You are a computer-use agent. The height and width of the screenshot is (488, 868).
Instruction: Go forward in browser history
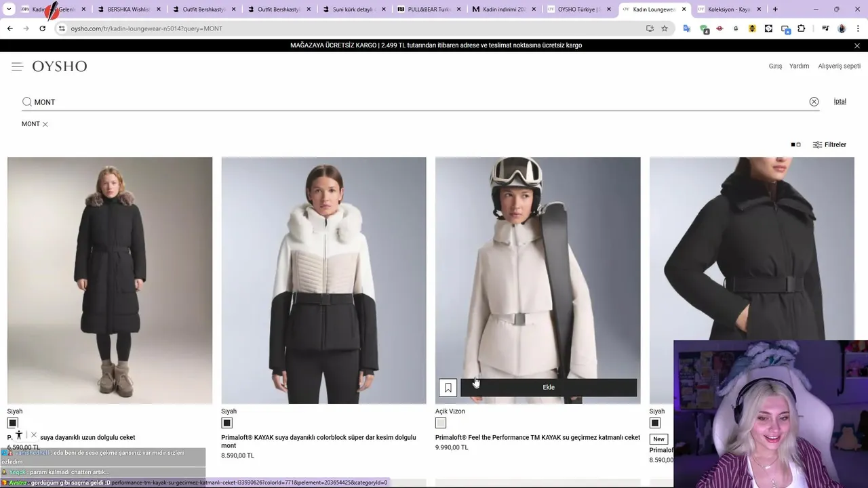click(26, 28)
